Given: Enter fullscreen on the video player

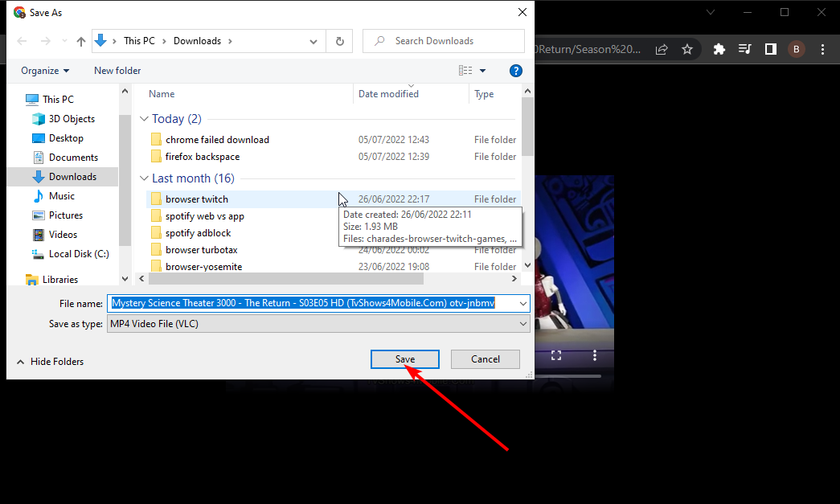Looking at the screenshot, I should (556, 355).
